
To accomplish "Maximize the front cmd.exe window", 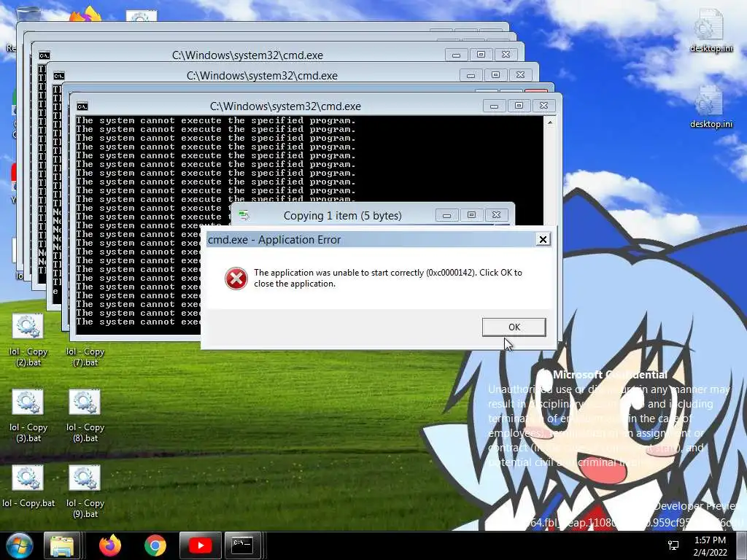I will click(519, 106).
